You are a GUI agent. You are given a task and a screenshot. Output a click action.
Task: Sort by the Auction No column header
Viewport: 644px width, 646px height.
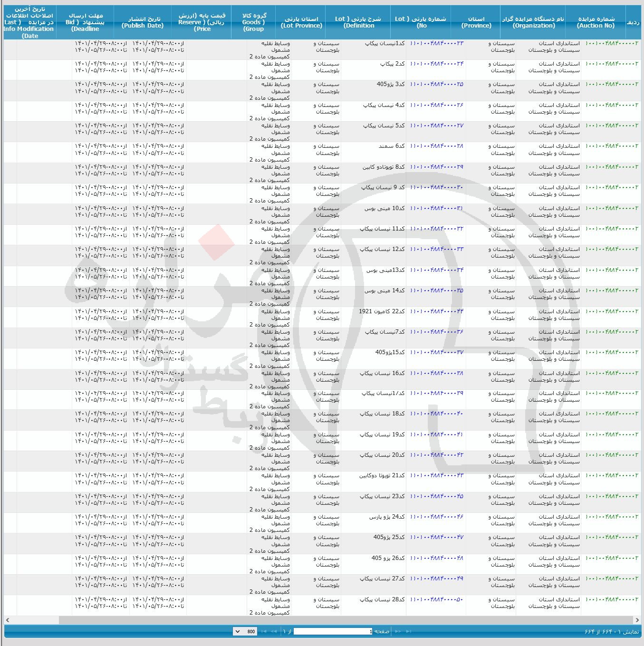596,22
